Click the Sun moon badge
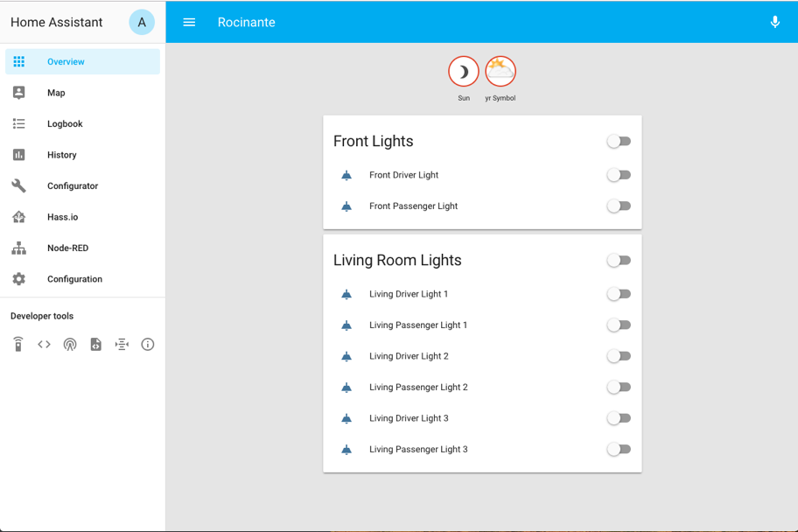This screenshot has width=798, height=532. (464, 72)
